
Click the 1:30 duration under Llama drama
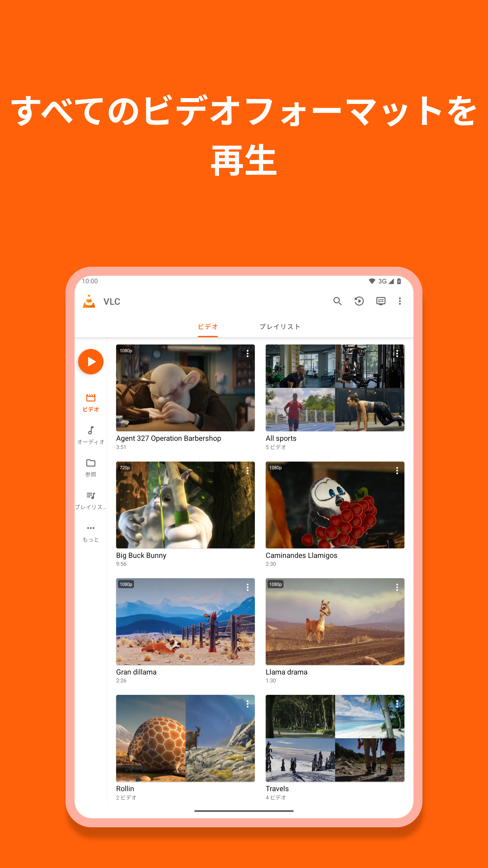(x=271, y=680)
